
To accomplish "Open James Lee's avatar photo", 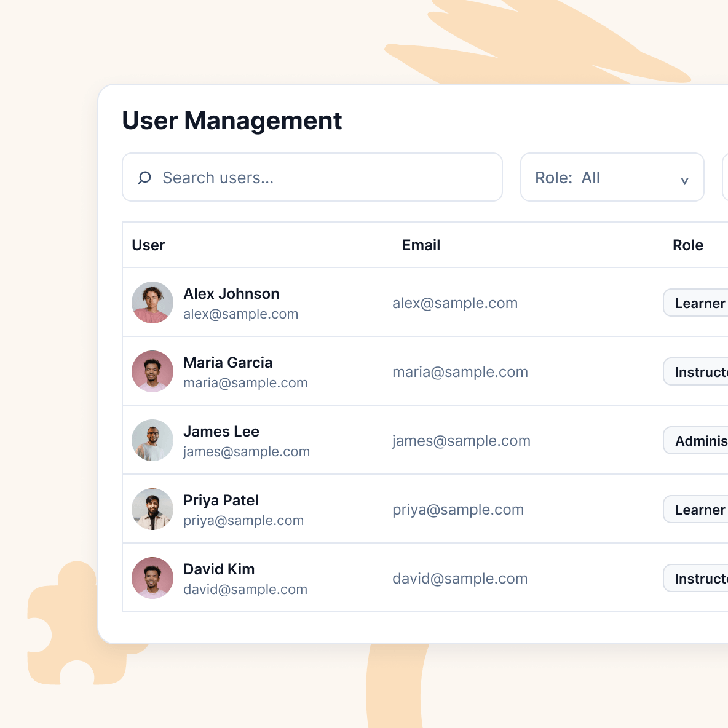I will (x=152, y=440).
